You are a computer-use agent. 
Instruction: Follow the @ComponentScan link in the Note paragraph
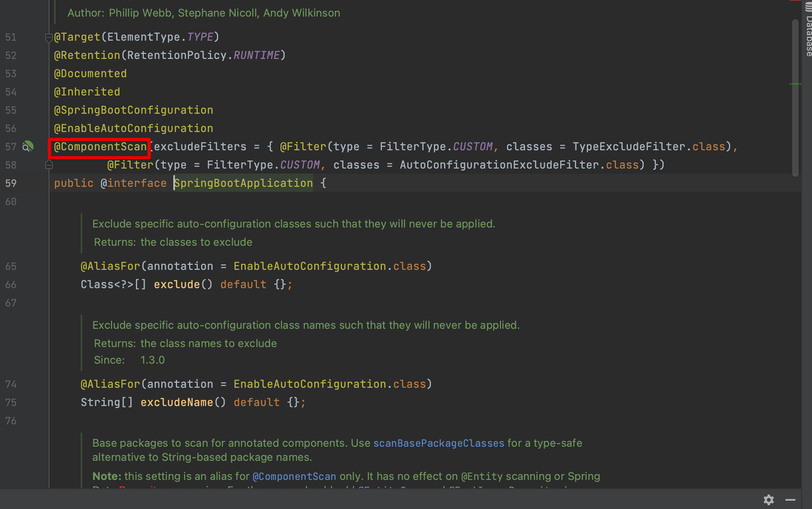[x=294, y=476]
